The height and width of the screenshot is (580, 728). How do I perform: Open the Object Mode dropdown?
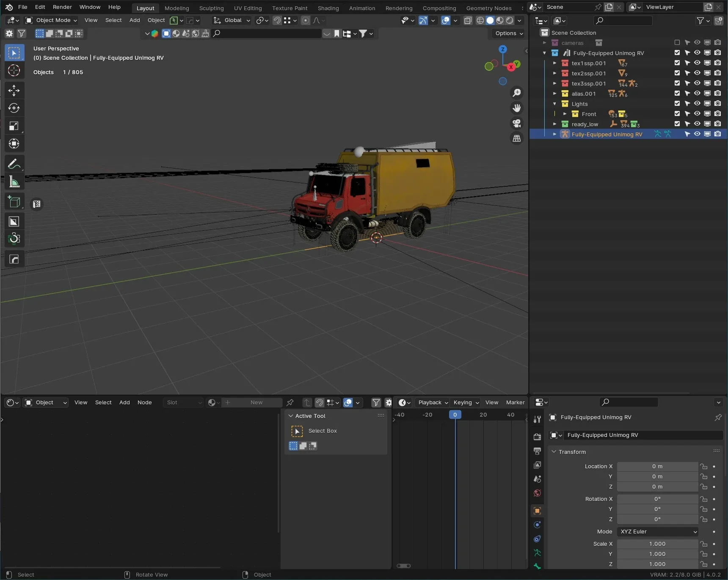(x=51, y=20)
